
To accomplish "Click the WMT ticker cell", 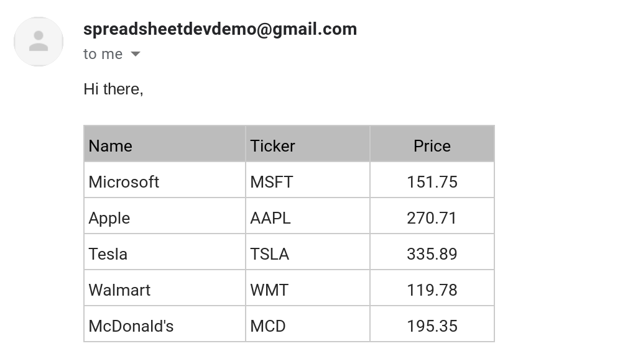I will pos(308,288).
